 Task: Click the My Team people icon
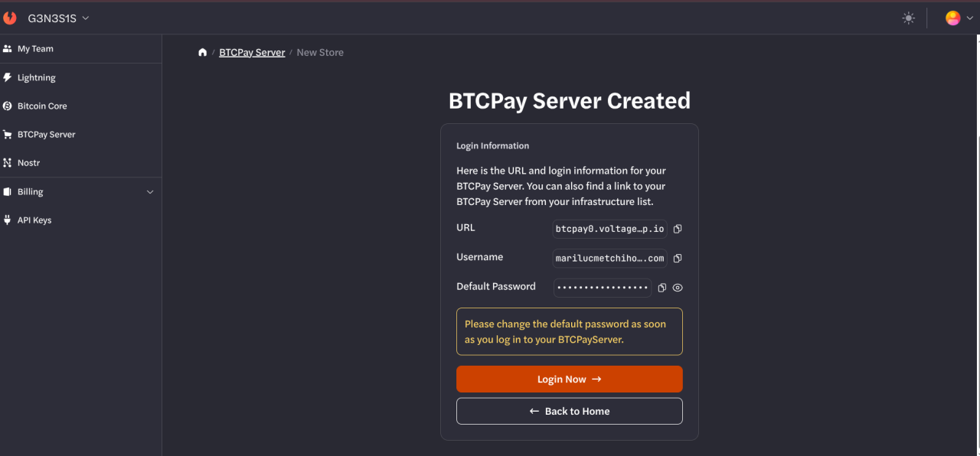click(8, 49)
